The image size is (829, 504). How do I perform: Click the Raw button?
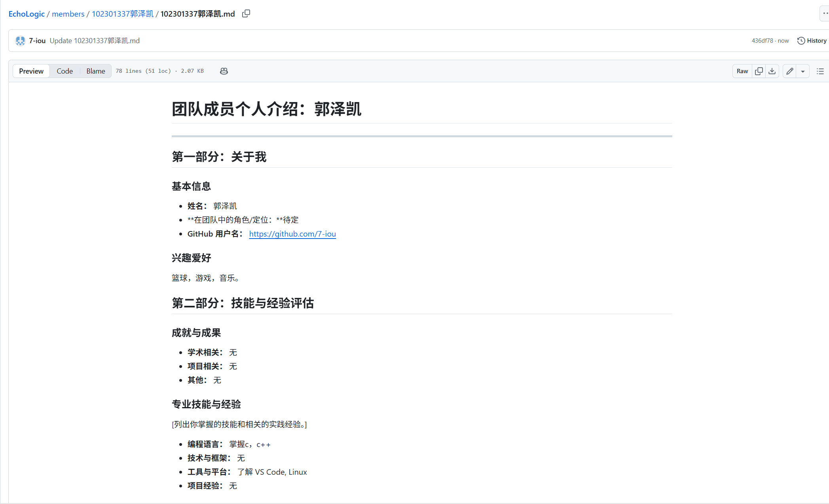[x=742, y=71]
